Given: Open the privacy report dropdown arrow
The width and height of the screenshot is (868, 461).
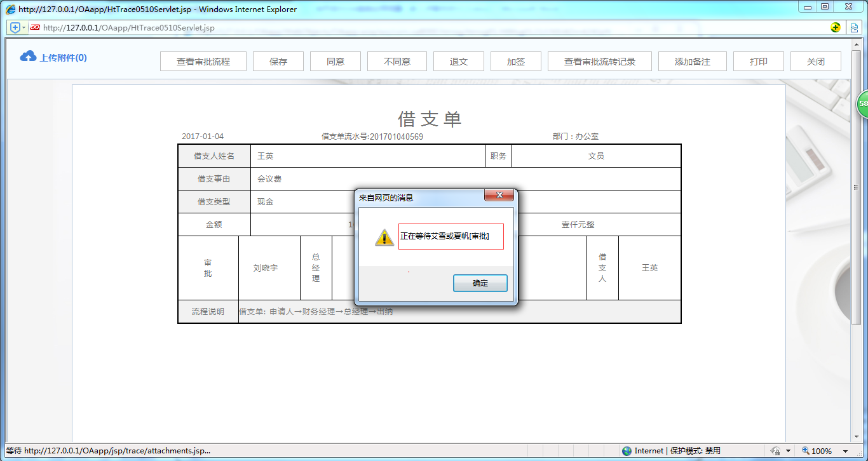Looking at the screenshot, I should 788,451.
